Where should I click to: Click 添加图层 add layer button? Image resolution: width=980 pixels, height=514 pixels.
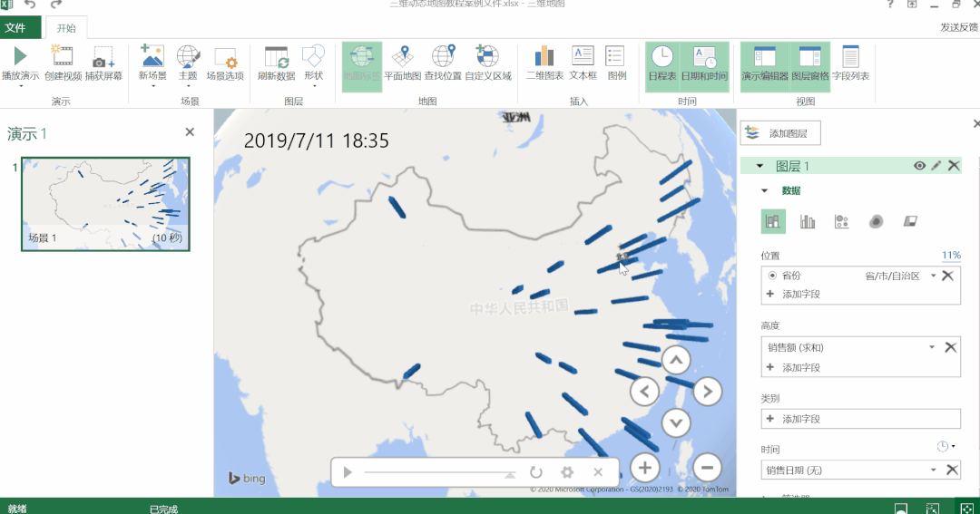click(780, 133)
